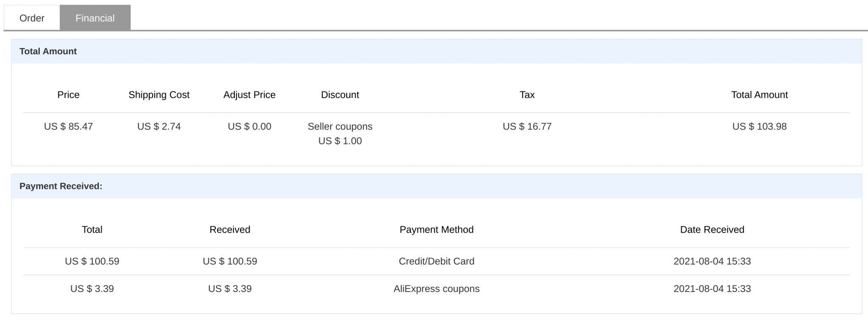The height and width of the screenshot is (336, 868).
Task: Select the US $ 16.77 tax value
Action: click(x=527, y=126)
